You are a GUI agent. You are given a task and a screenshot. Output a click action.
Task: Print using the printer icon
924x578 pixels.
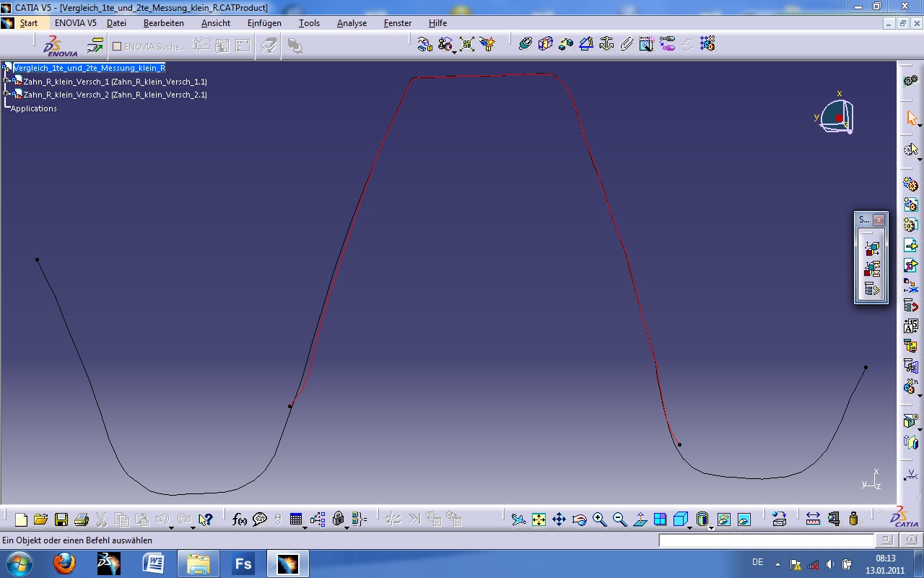pos(81,519)
